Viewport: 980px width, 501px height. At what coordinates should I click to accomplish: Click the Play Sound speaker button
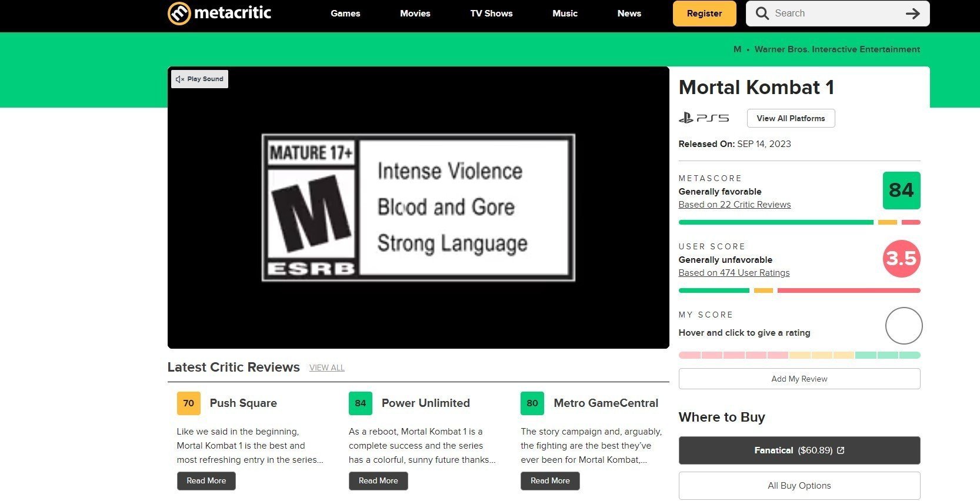[200, 79]
